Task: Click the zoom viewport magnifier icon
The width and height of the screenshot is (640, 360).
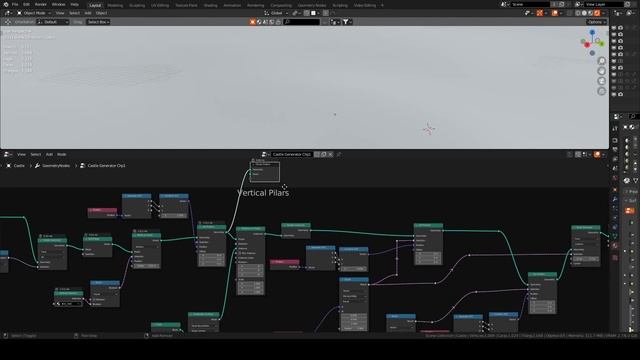Action: coord(602,61)
